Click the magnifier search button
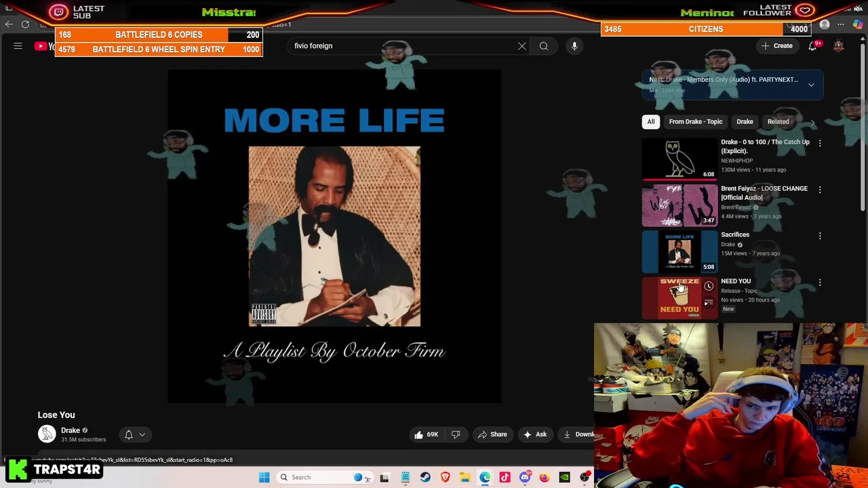Screen dimensions: 868x488 tap(544, 46)
